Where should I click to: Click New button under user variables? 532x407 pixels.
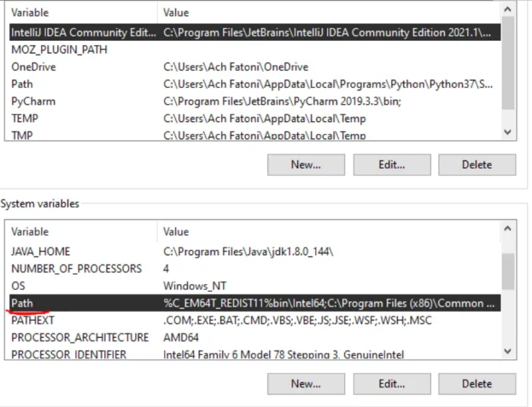coord(305,164)
